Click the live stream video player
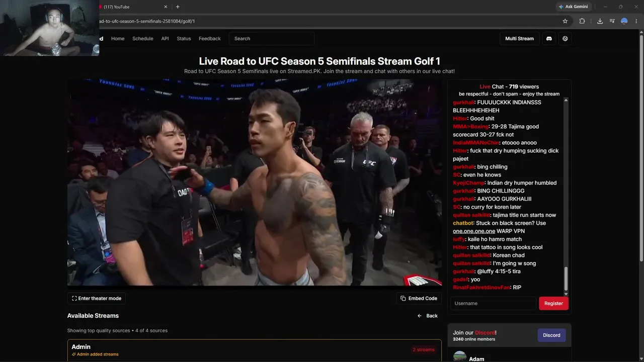644x362 pixels. [255, 183]
